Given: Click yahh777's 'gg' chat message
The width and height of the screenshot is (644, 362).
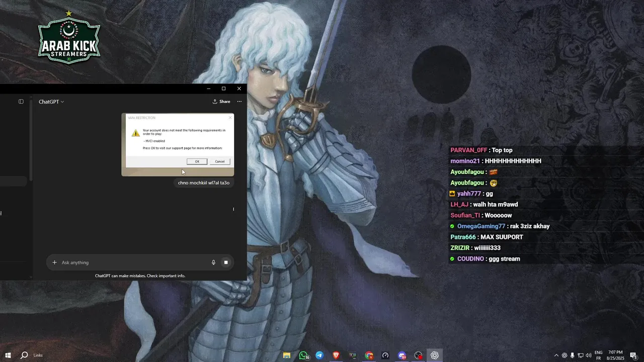Looking at the screenshot, I should pos(471,194).
